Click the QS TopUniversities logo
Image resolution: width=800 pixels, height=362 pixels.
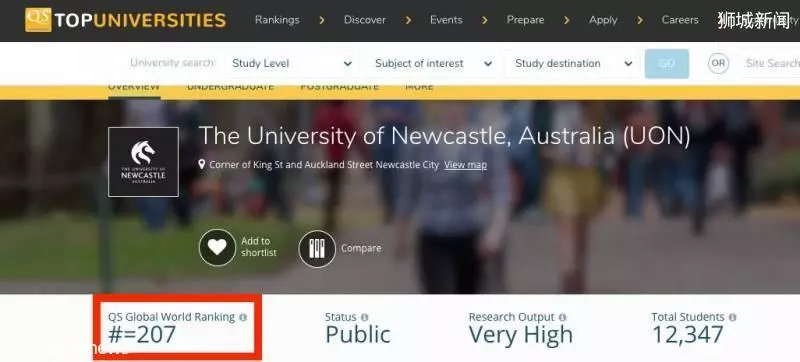(126, 20)
